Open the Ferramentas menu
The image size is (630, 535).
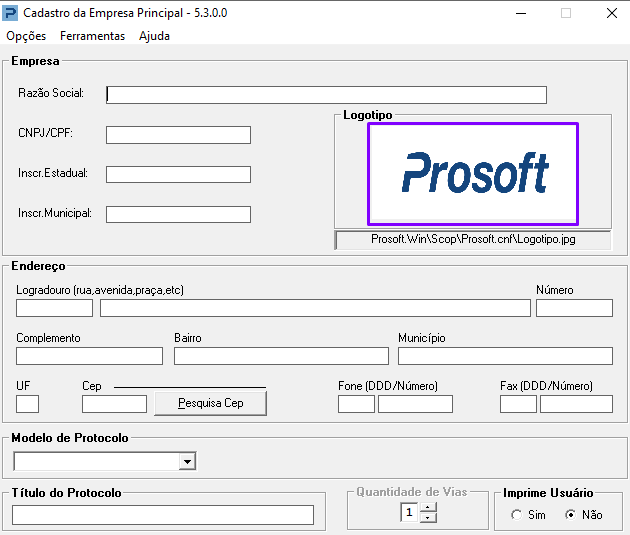(x=92, y=36)
